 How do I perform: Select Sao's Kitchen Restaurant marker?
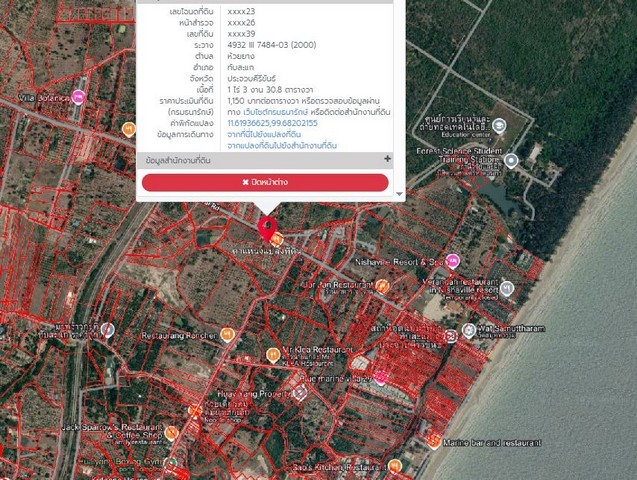pos(394,466)
